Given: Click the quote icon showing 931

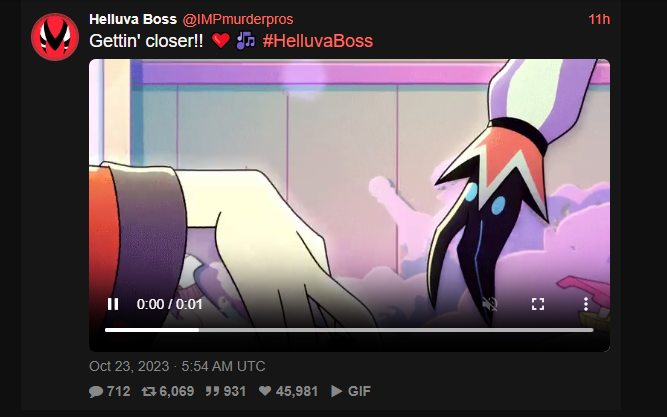Looking at the screenshot, I should [212, 391].
